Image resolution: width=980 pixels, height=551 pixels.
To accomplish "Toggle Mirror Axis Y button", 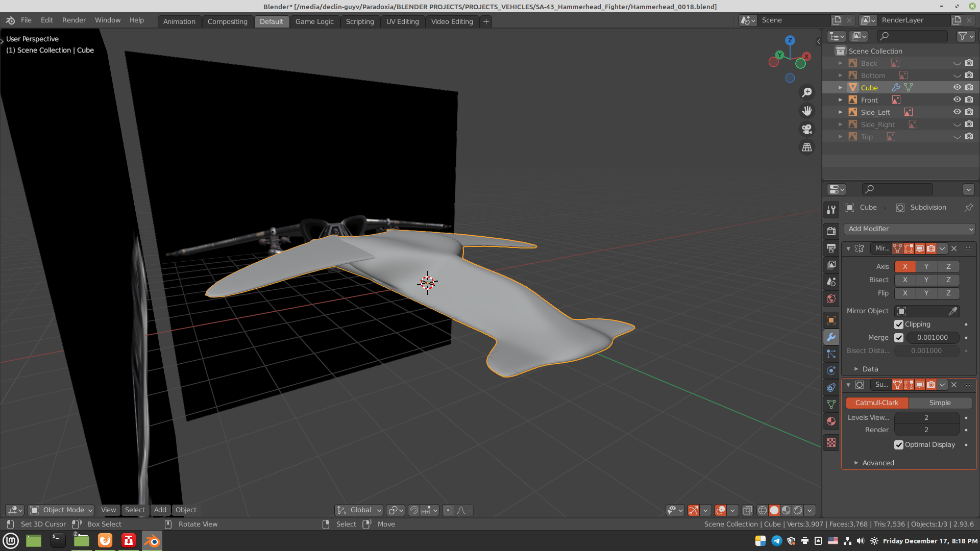I will [926, 267].
